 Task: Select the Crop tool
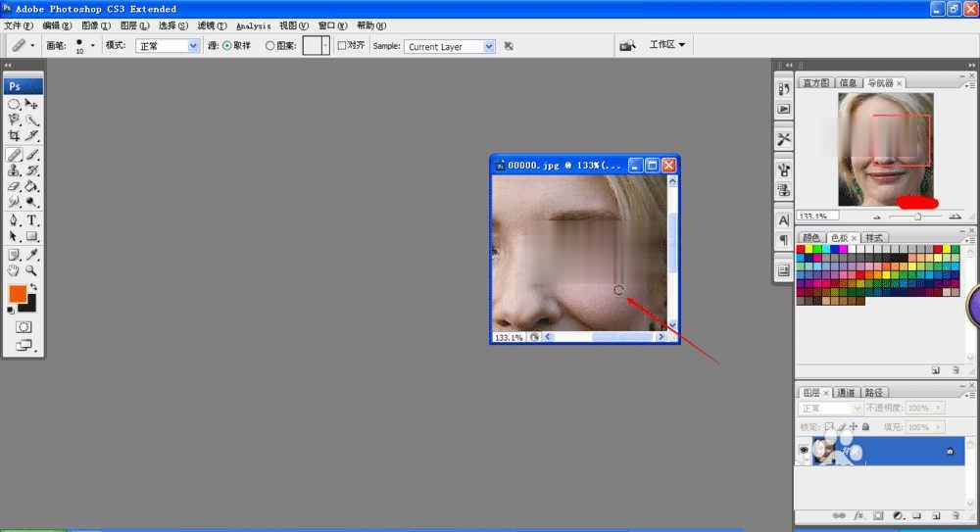(x=14, y=136)
